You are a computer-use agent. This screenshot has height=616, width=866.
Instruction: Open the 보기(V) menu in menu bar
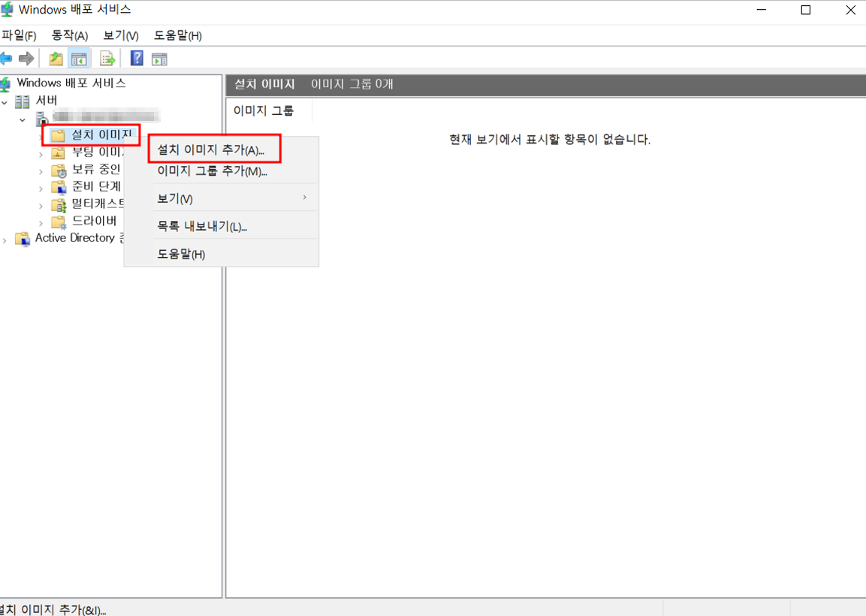(121, 36)
